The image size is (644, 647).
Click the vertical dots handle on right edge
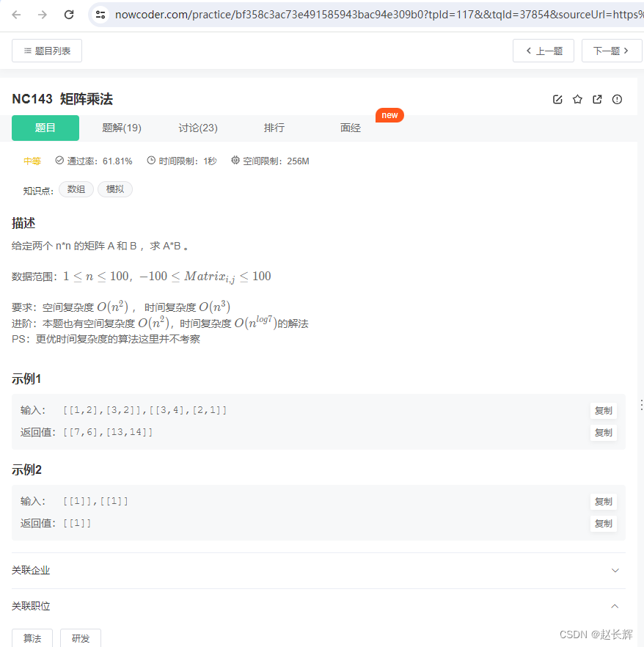(x=640, y=406)
